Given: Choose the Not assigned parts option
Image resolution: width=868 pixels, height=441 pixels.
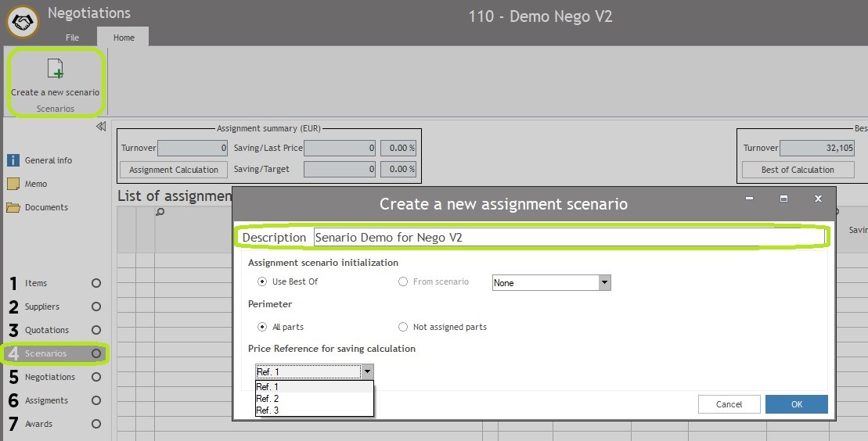Looking at the screenshot, I should click(x=403, y=327).
